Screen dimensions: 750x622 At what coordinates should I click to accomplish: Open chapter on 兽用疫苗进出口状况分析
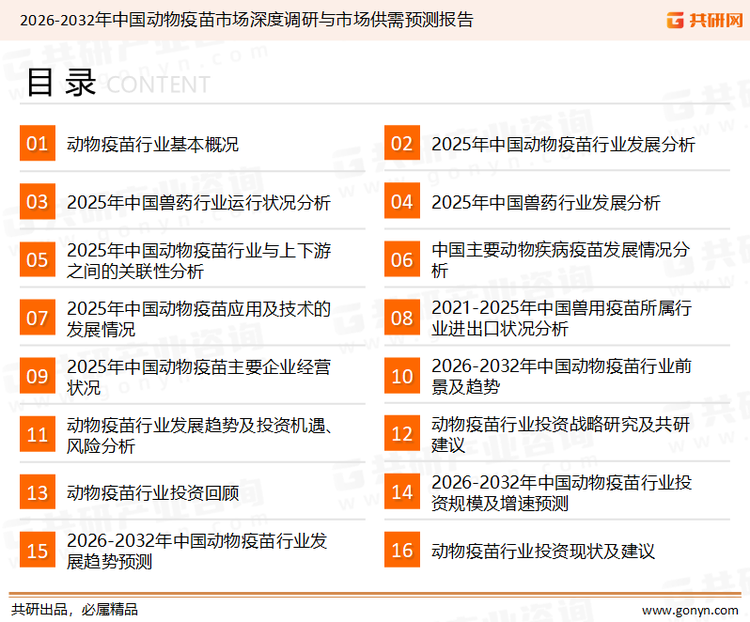pyautogui.click(x=562, y=318)
